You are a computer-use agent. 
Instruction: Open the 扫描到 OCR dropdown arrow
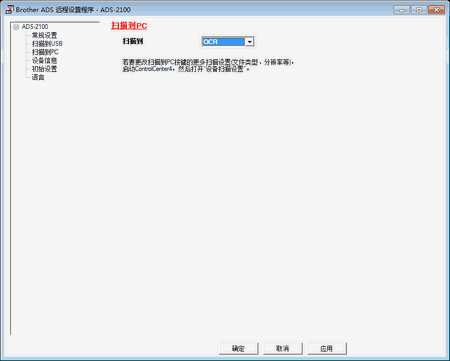click(x=249, y=42)
